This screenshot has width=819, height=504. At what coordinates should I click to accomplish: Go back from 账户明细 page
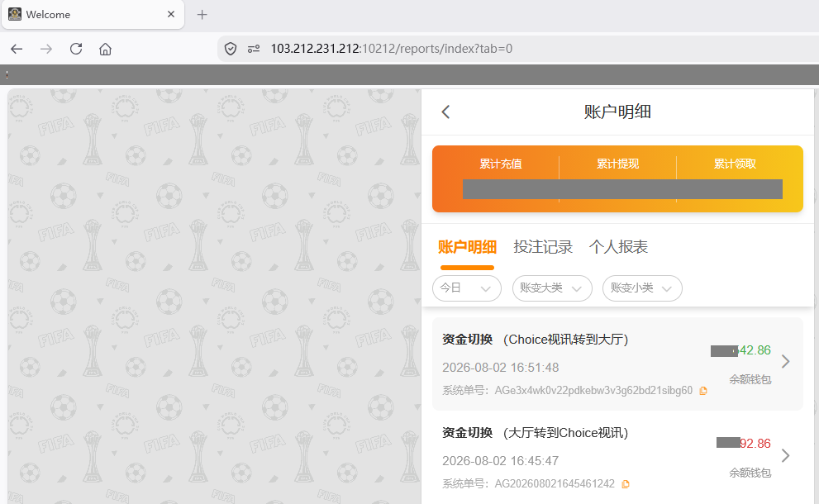pyautogui.click(x=445, y=112)
